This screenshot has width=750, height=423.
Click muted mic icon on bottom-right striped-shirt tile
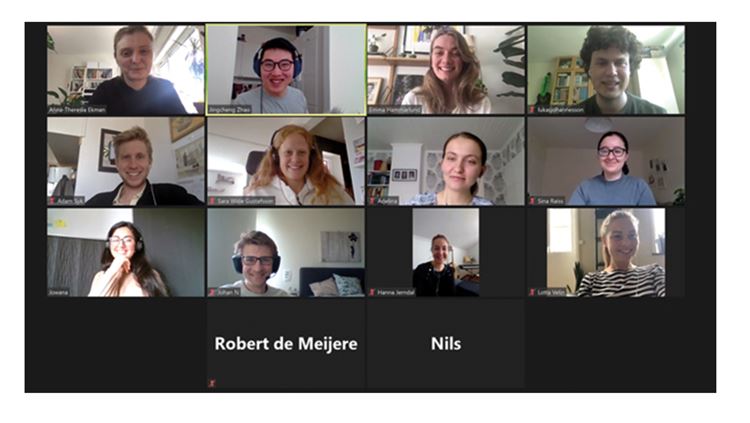[532, 292]
